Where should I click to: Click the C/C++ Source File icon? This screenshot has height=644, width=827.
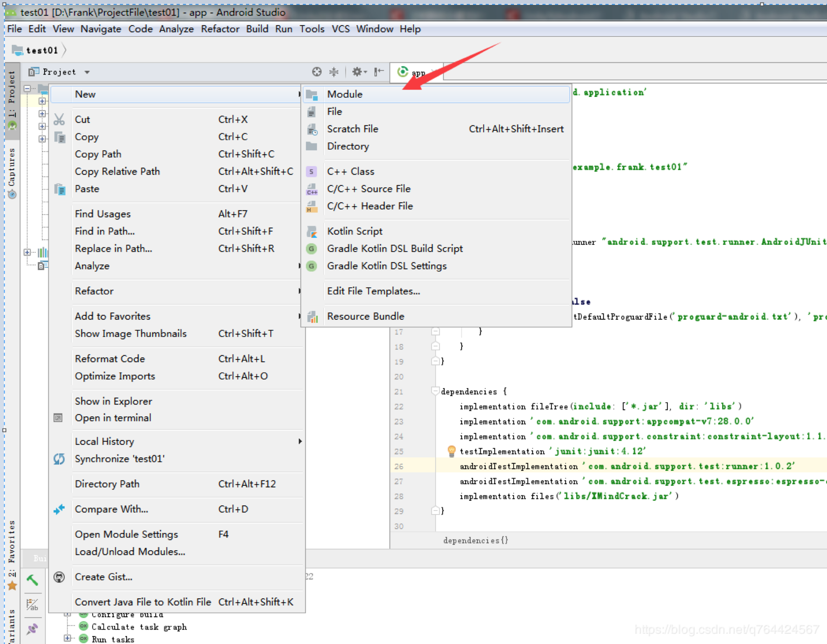click(312, 189)
